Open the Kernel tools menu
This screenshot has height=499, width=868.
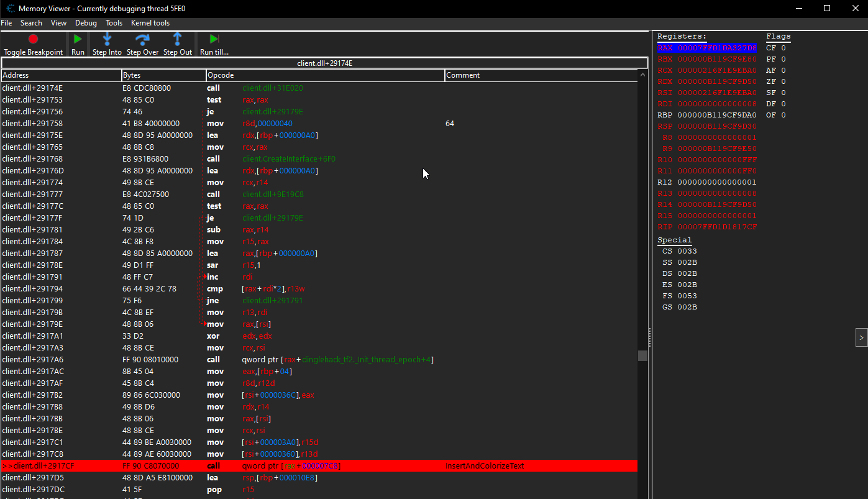(x=150, y=23)
